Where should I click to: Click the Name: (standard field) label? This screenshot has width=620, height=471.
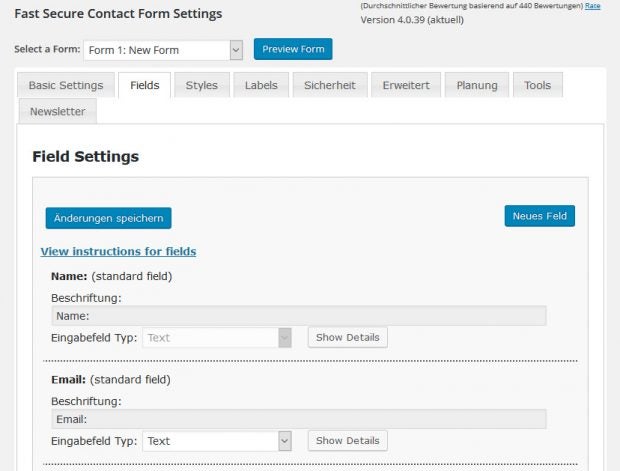[x=112, y=276]
